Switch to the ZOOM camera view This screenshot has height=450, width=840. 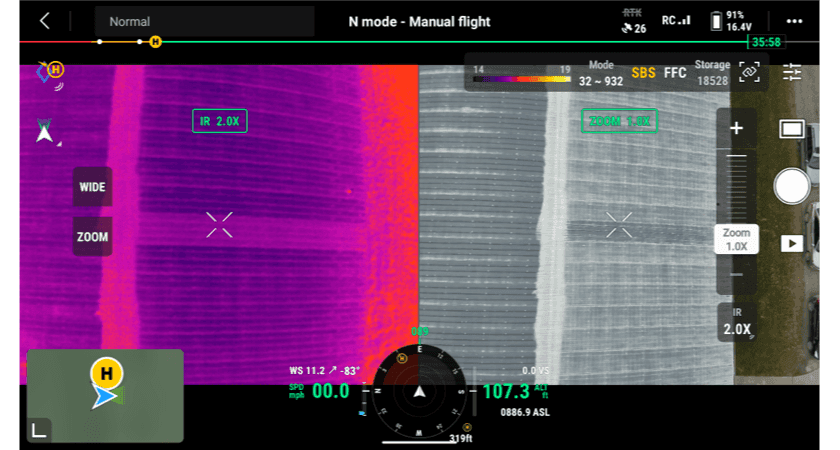pos(92,237)
